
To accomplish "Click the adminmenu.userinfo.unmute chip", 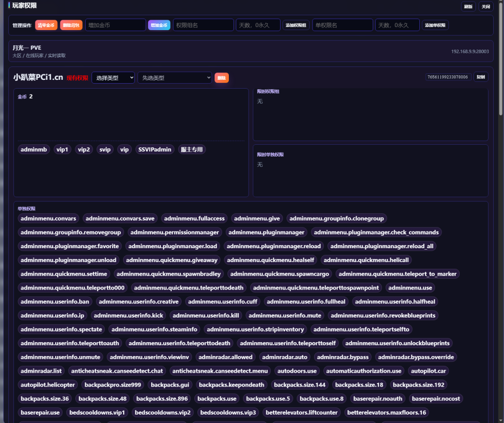I will pos(61,357).
